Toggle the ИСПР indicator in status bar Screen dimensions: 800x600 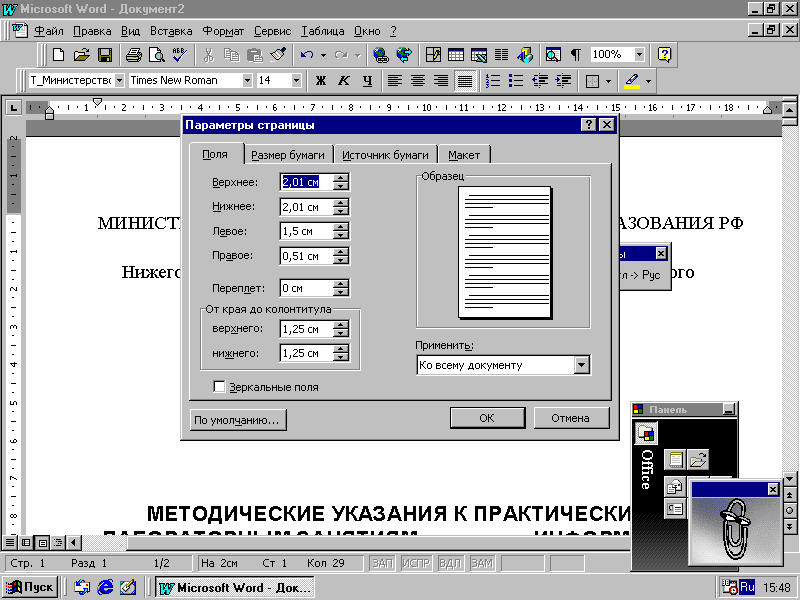click(x=416, y=563)
